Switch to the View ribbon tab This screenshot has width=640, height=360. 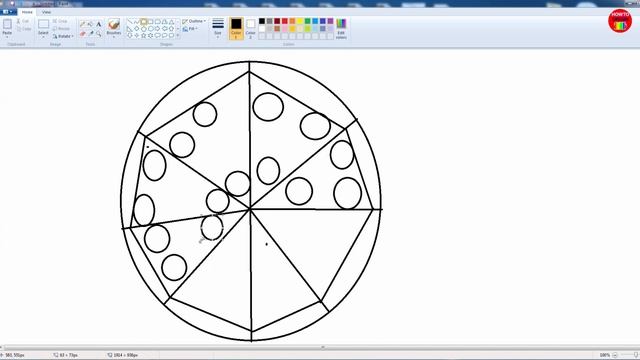coord(47,12)
